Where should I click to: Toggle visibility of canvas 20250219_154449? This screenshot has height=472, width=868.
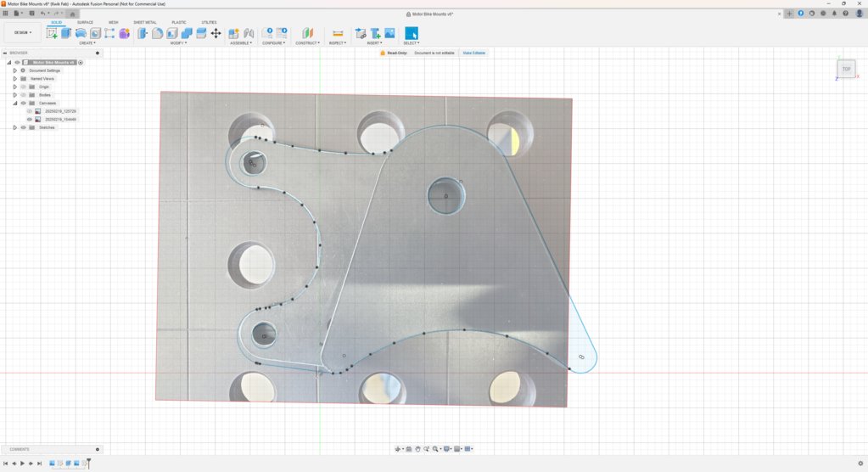[x=30, y=119]
